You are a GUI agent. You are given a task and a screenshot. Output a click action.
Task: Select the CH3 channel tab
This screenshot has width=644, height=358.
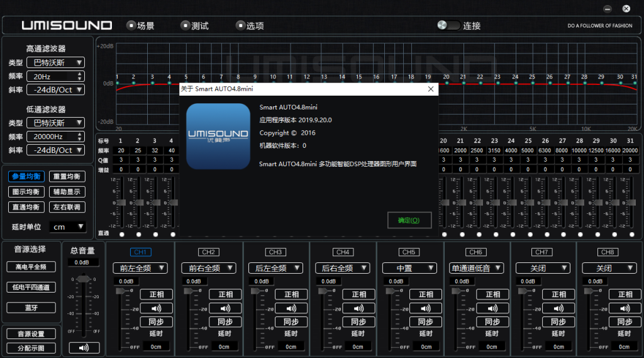click(275, 252)
